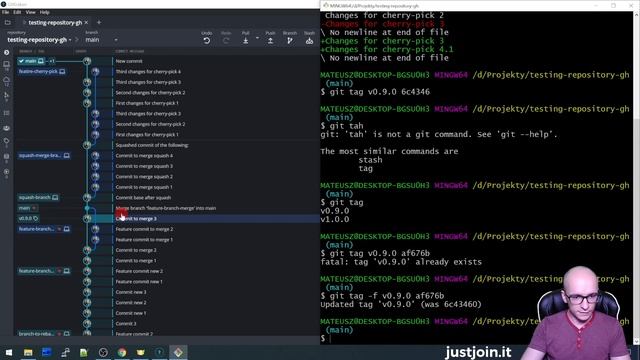Select the squash-branch branch label
Viewport: 640px width, 360px height.
click(38, 198)
